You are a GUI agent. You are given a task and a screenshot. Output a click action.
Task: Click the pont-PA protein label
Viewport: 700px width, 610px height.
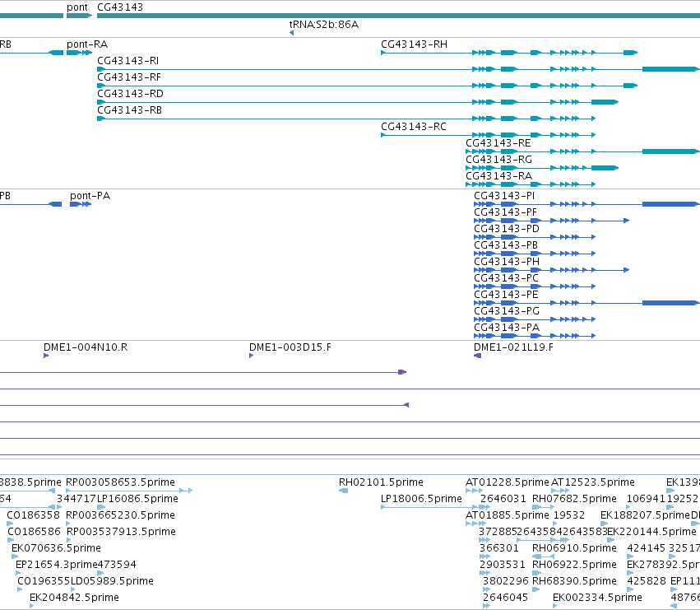[x=90, y=196]
